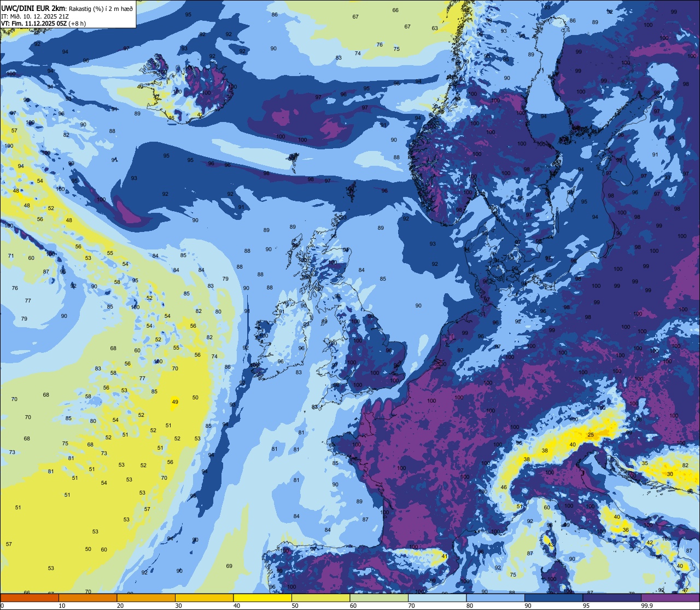Click the 99.9 tick label on the legend
This screenshot has width=700, height=610.
pos(647,606)
